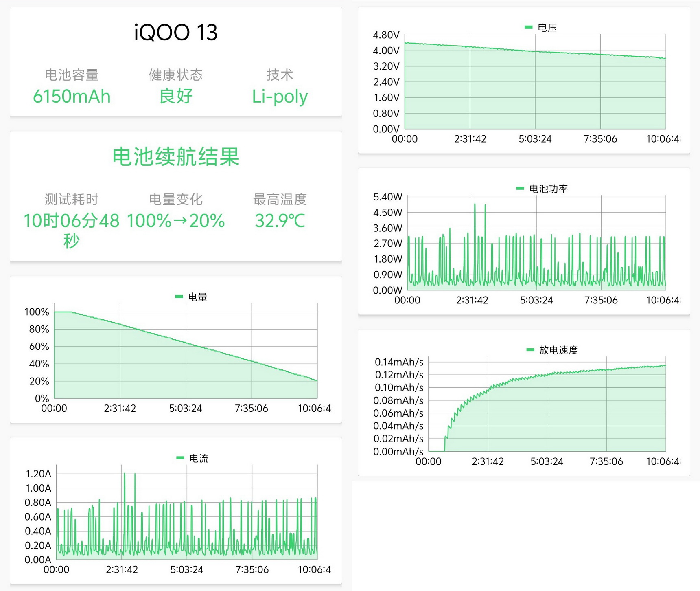This screenshot has width=700, height=591.
Task: Click the 0.14mAh/s axis label
Action: pos(399,362)
